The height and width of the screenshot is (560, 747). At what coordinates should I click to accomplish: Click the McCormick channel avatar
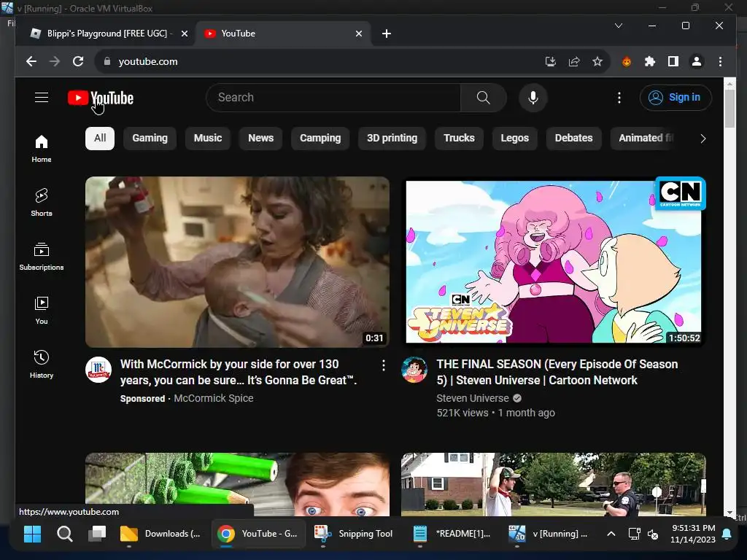(x=98, y=370)
